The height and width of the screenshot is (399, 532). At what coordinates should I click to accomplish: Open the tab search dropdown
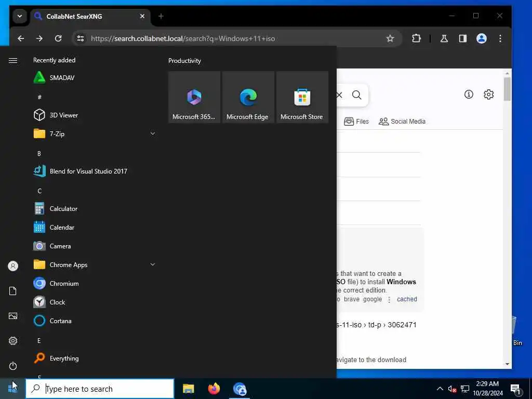coord(20,16)
